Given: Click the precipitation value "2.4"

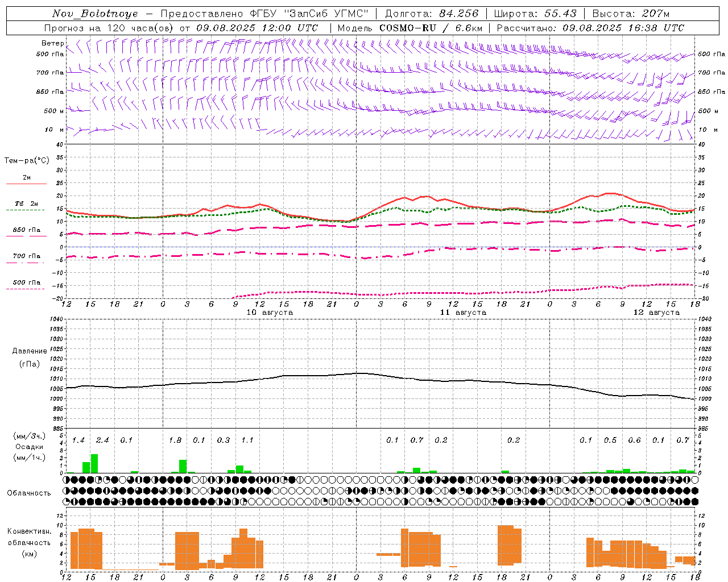Looking at the screenshot, I should coord(102,440).
